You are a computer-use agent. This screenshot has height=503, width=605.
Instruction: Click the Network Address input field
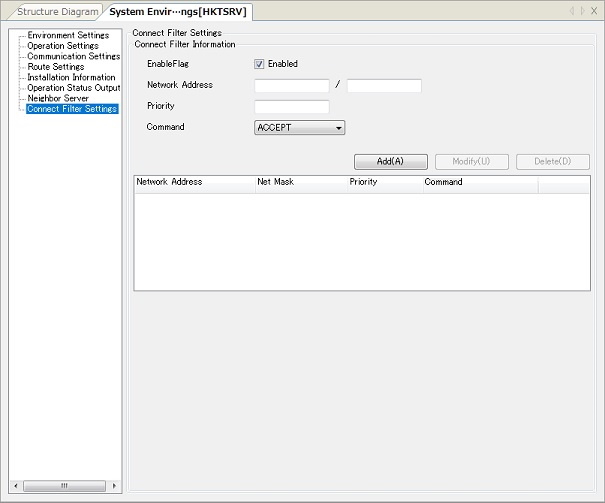pos(292,86)
